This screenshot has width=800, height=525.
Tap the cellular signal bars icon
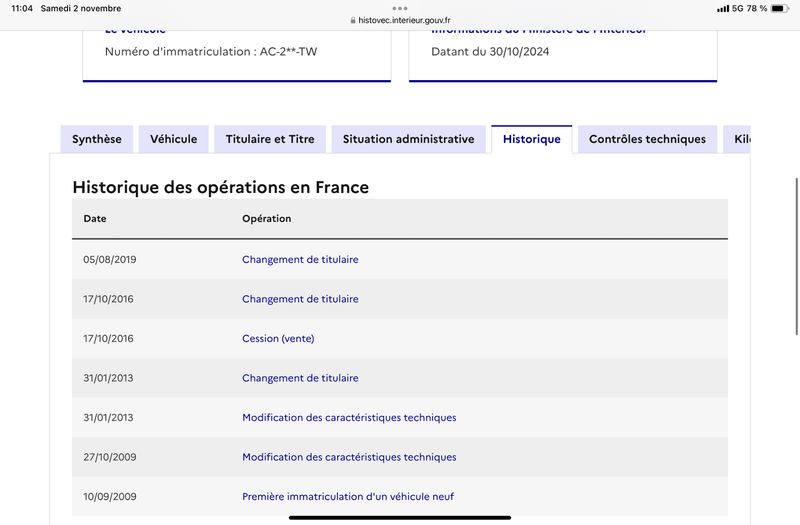pyautogui.click(x=722, y=9)
